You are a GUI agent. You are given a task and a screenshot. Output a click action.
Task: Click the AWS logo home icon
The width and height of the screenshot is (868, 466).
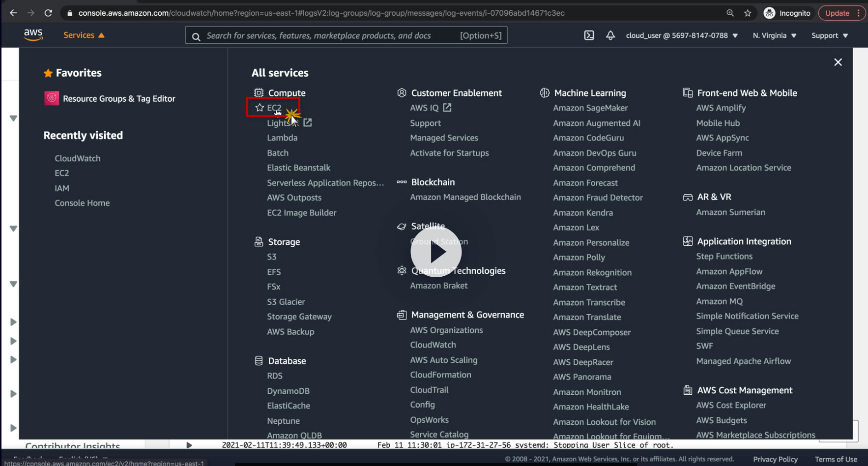[x=33, y=35]
